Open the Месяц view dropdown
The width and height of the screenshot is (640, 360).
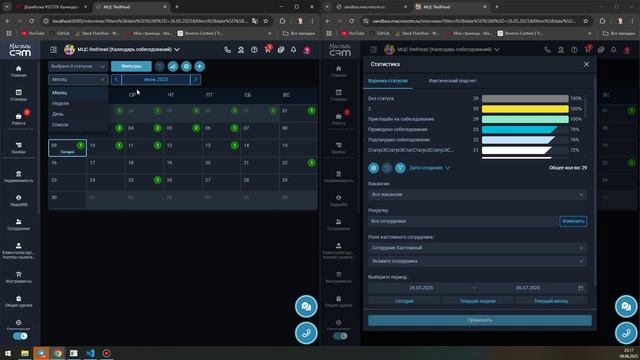click(78, 80)
